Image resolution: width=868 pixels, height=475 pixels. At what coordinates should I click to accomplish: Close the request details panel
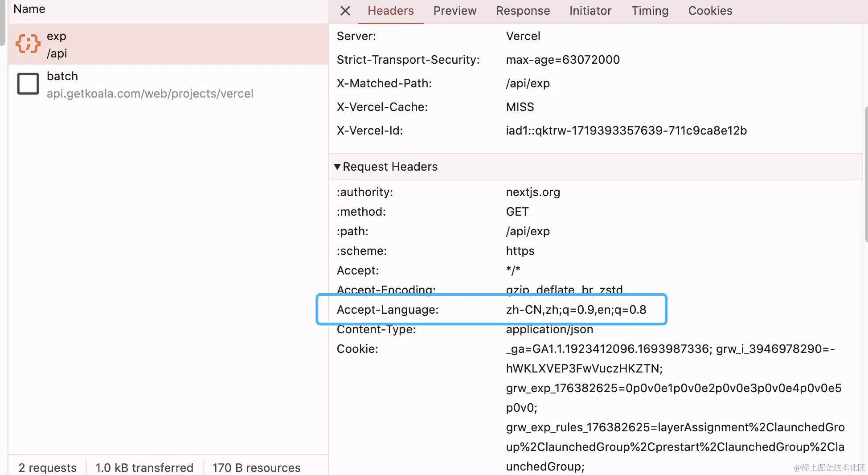[x=345, y=11]
